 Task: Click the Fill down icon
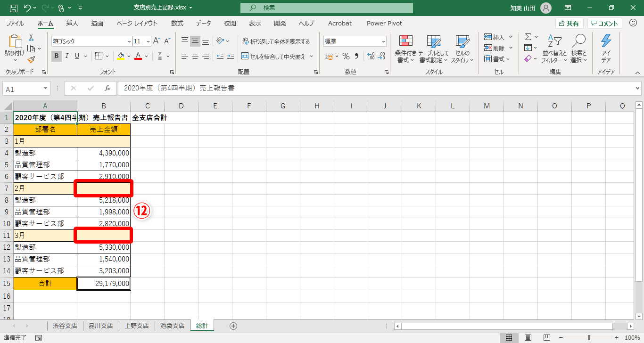click(528, 48)
